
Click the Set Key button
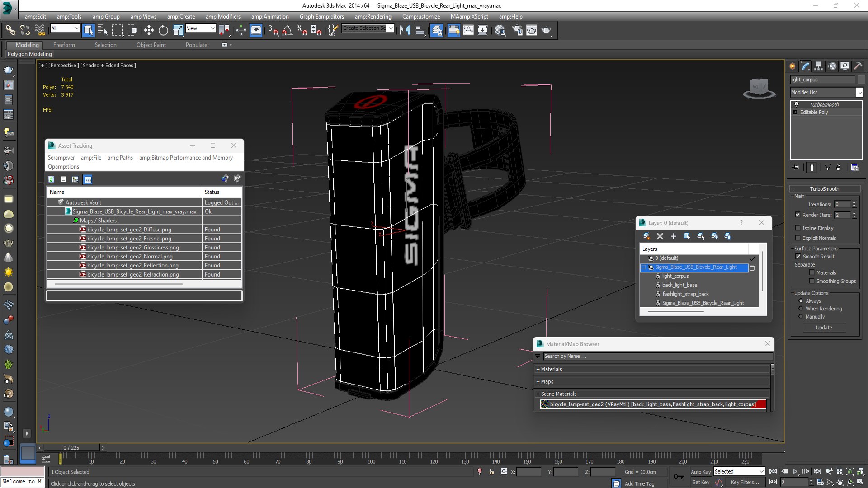tap(701, 483)
